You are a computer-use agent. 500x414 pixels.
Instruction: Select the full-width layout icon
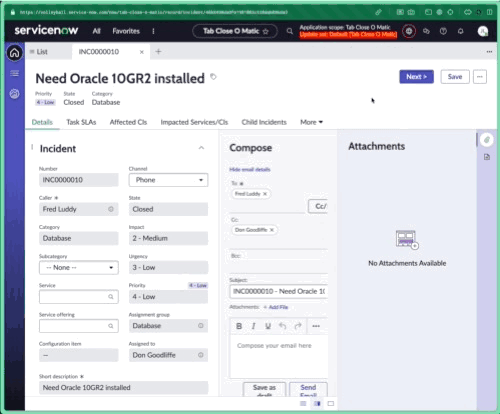pos(331,404)
